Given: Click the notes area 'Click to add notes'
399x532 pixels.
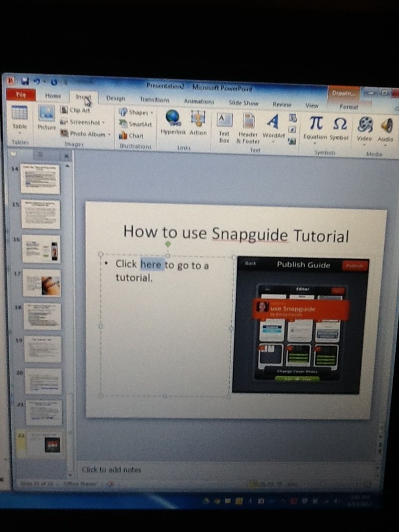Looking at the screenshot, I should 112,469.
